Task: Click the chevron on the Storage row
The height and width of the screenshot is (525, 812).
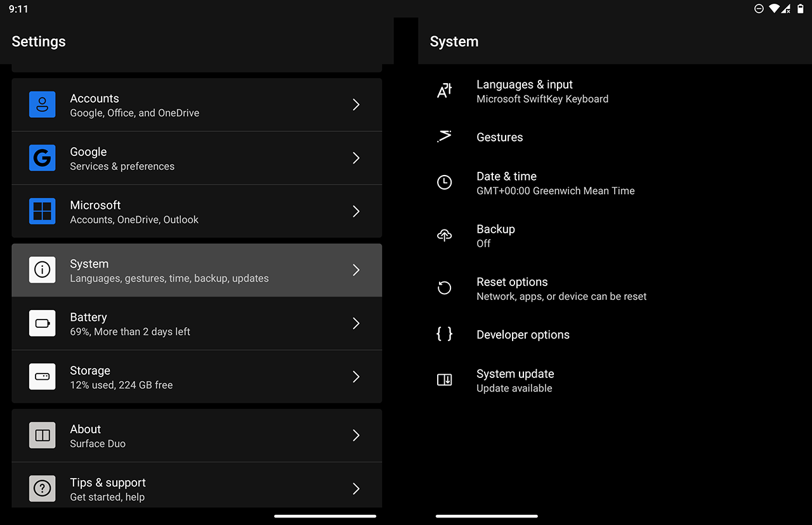Action: point(356,377)
